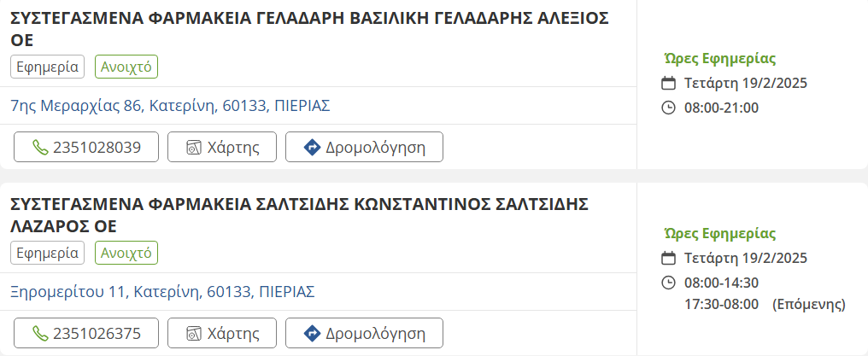Viewport: 868px width, 356px height.
Task: Get Δρομολόγηση to 7ης Μεραρχίας 86
Action: pos(364,147)
